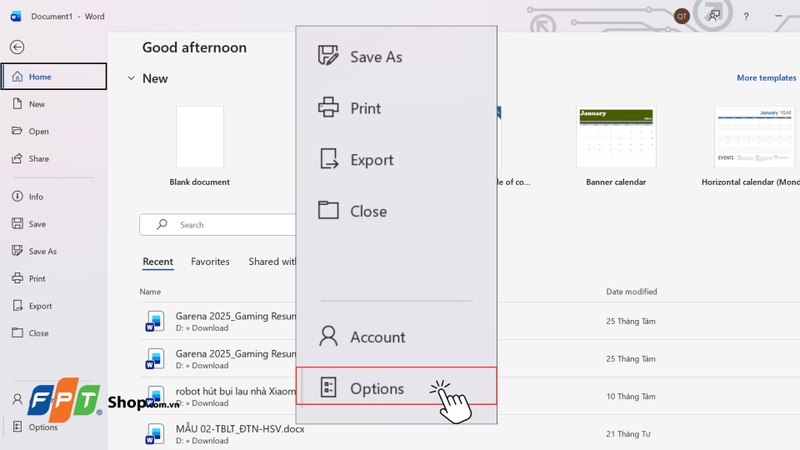Viewport: 800px width, 450px height.
Task: Switch to the Shared with tab
Action: coord(271,261)
